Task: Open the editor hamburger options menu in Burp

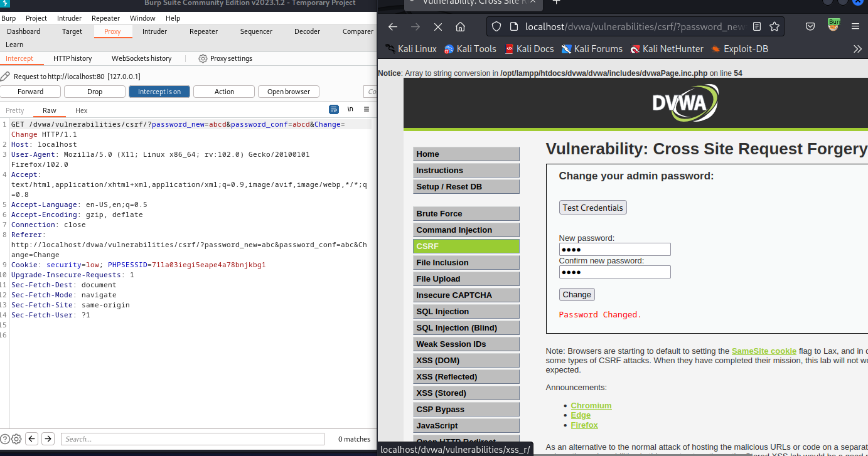Action: point(367,109)
